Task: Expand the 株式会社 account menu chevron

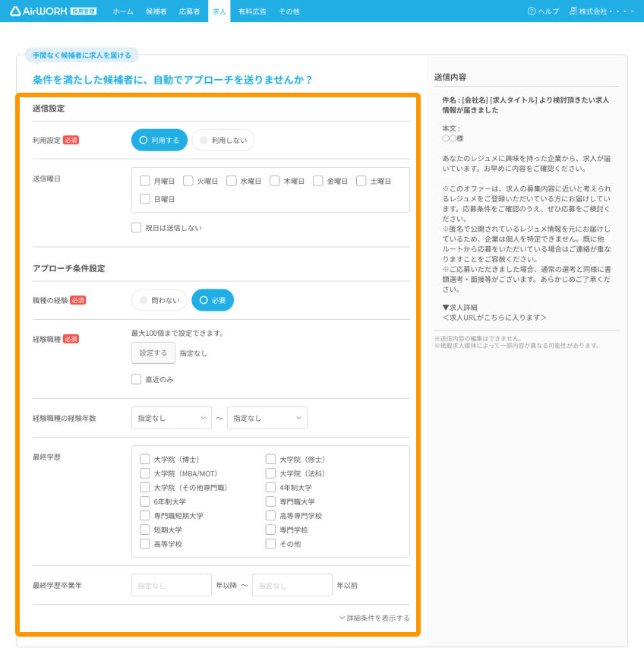Action: (x=632, y=11)
